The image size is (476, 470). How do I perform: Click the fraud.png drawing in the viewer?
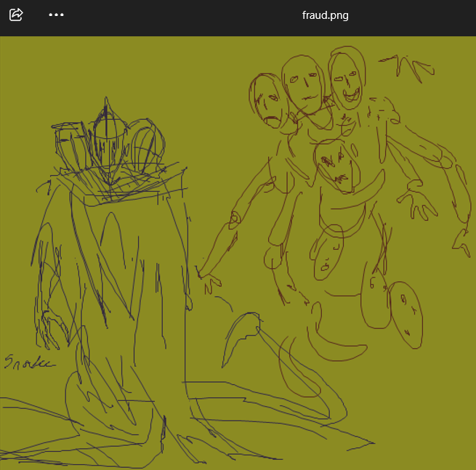pos(238,253)
